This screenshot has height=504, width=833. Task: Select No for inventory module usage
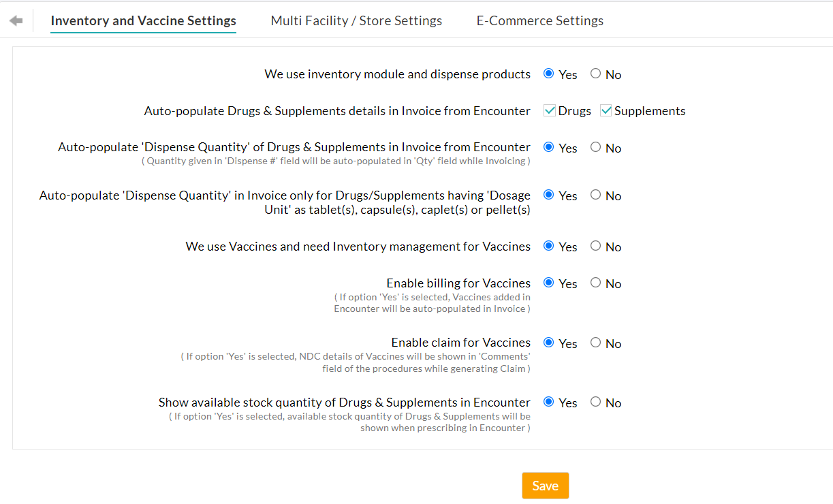pyautogui.click(x=595, y=74)
